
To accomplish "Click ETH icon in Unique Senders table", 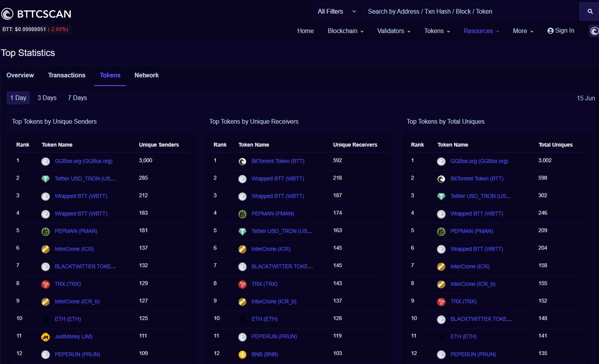I will [45, 320].
